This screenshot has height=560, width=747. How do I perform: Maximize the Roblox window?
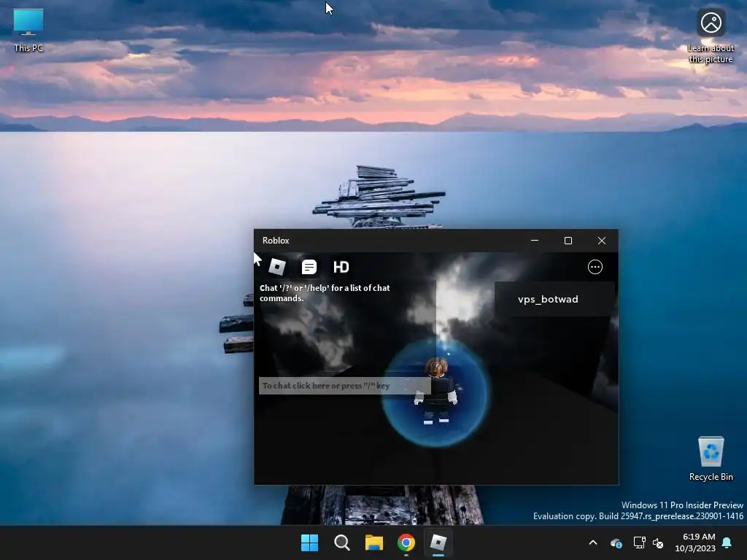click(568, 241)
